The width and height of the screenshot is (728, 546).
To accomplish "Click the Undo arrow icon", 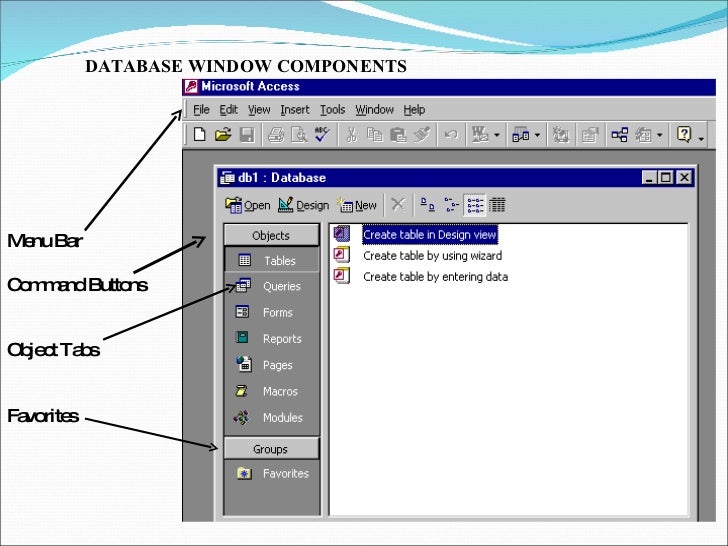I will 451,135.
